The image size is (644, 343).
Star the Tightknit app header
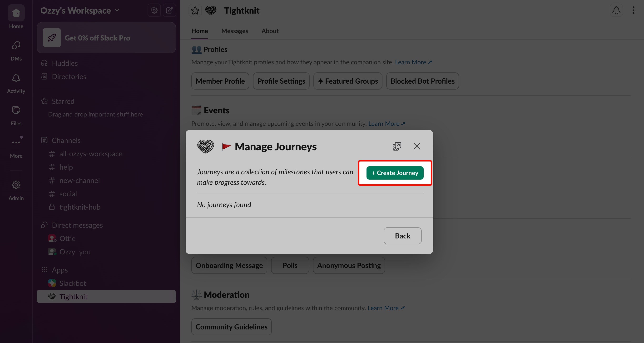[195, 10]
